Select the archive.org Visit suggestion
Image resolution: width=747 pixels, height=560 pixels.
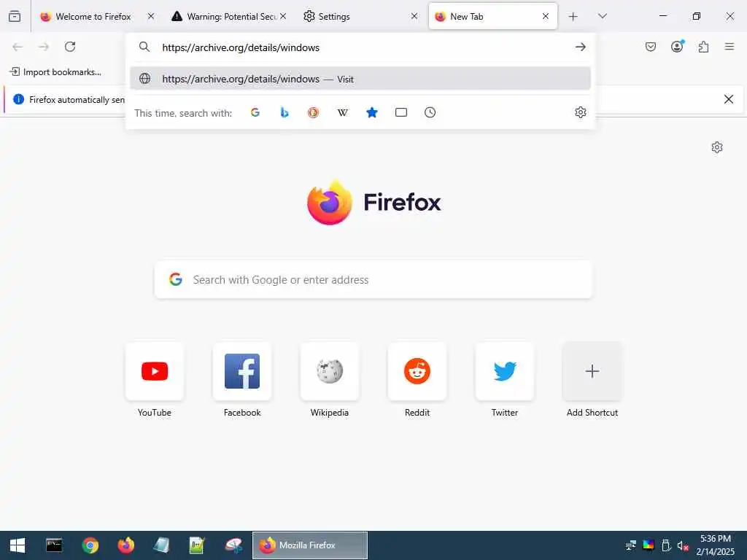(360, 79)
